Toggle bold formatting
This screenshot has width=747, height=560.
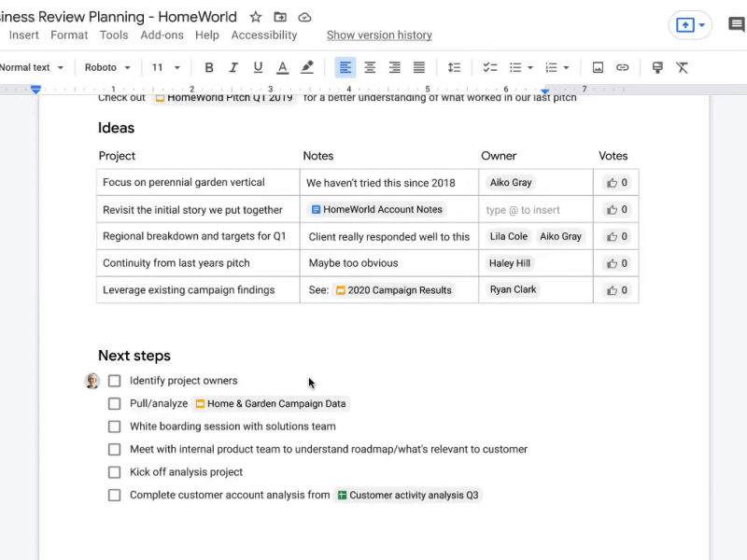pos(209,67)
